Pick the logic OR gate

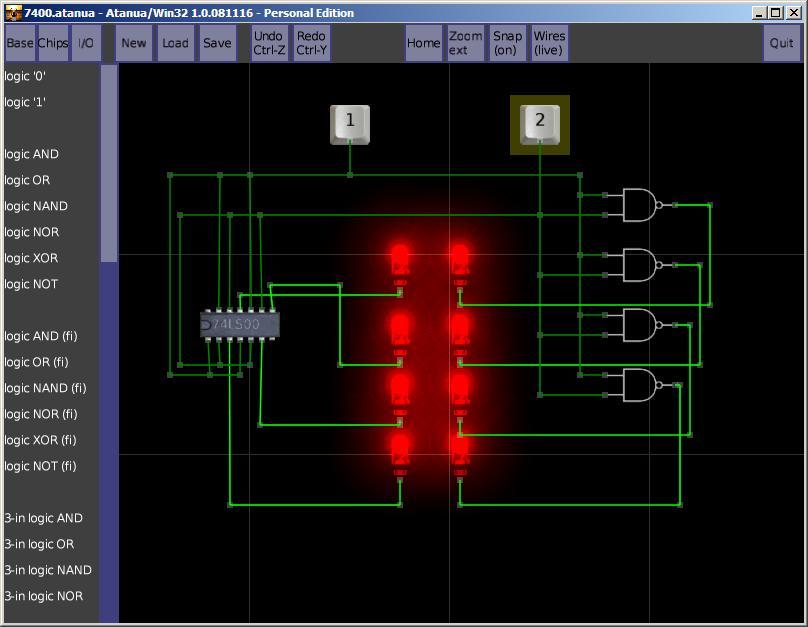(27, 180)
